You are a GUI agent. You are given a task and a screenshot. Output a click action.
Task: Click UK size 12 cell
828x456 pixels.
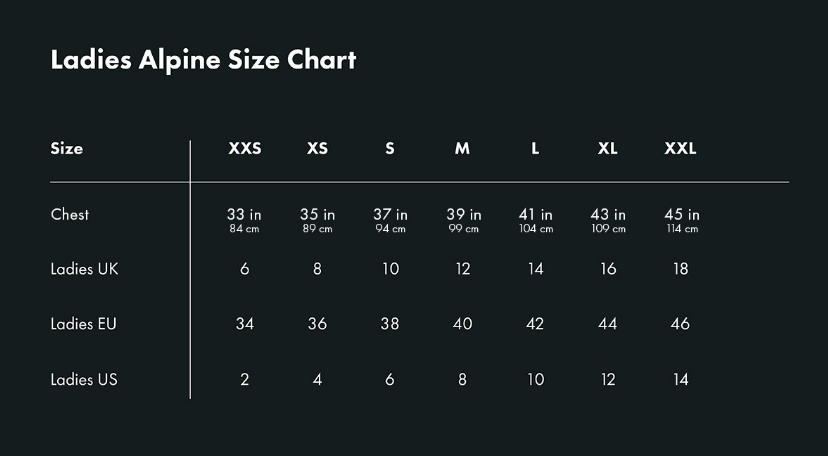click(x=462, y=269)
